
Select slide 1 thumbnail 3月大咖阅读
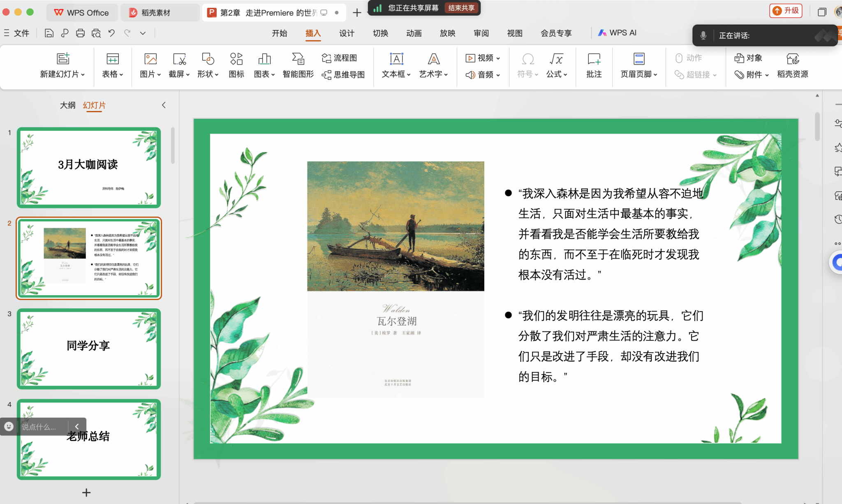click(x=89, y=168)
